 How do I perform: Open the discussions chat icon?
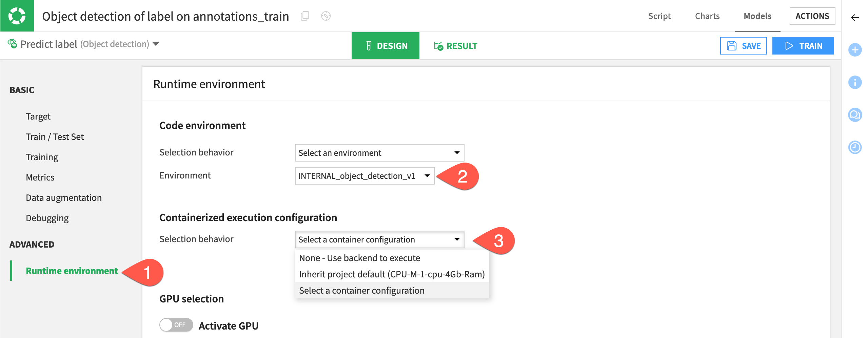point(855,115)
